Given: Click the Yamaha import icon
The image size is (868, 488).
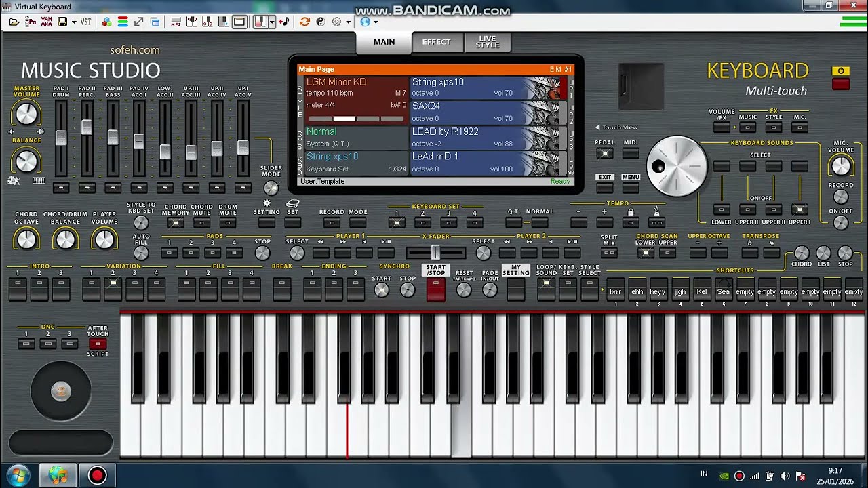Looking at the screenshot, I should click(46, 22).
